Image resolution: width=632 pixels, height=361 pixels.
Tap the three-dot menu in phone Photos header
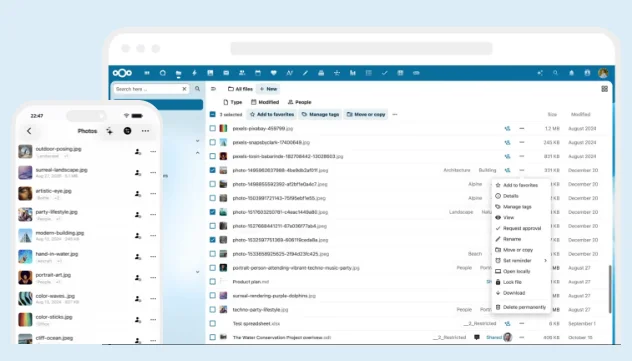(x=146, y=131)
